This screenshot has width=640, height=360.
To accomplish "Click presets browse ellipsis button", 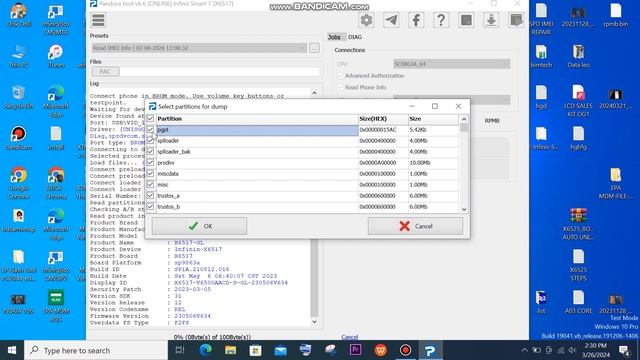I will 314,48.
